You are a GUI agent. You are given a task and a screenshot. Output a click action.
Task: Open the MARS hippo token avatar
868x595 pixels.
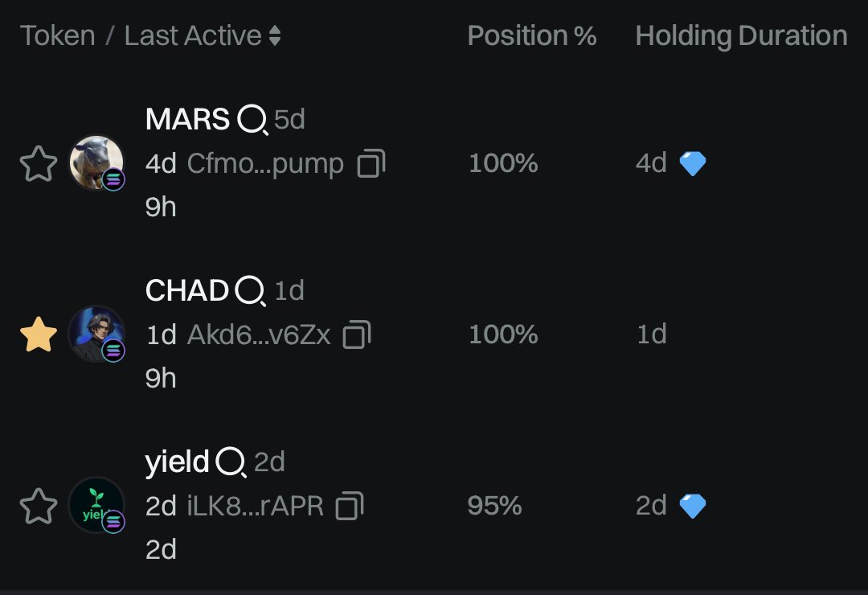(x=96, y=163)
